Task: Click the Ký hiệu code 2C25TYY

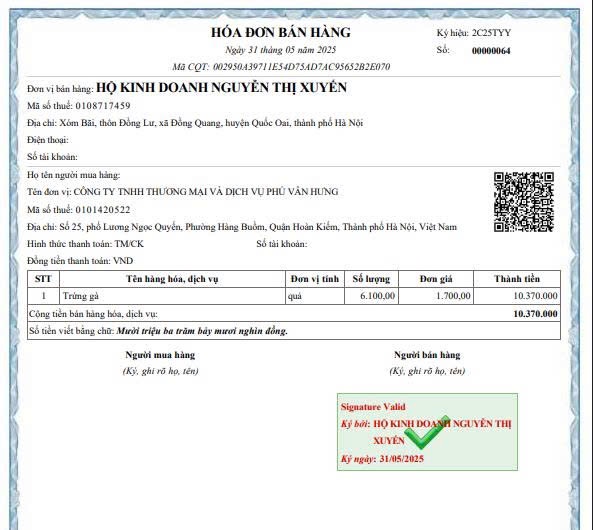Action: 491,33
